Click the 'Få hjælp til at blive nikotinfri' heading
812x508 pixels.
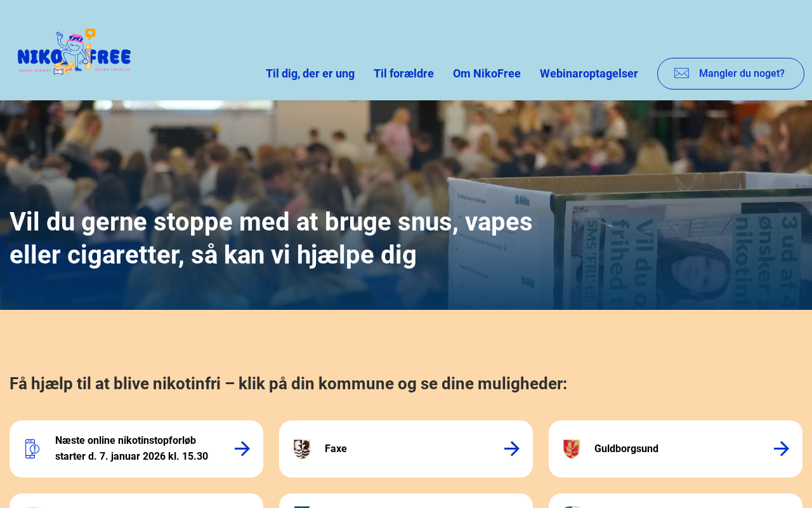(x=289, y=384)
